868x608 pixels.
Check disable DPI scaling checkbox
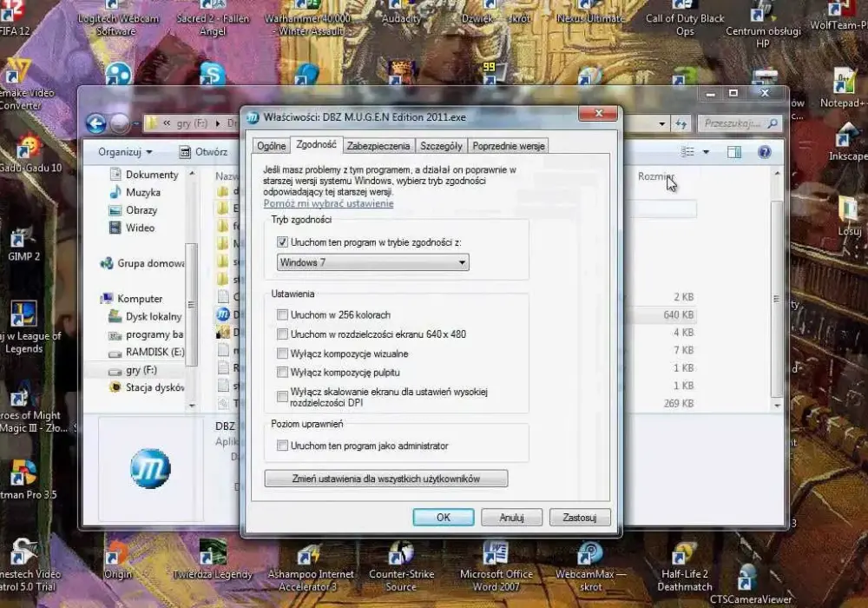pyautogui.click(x=282, y=396)
